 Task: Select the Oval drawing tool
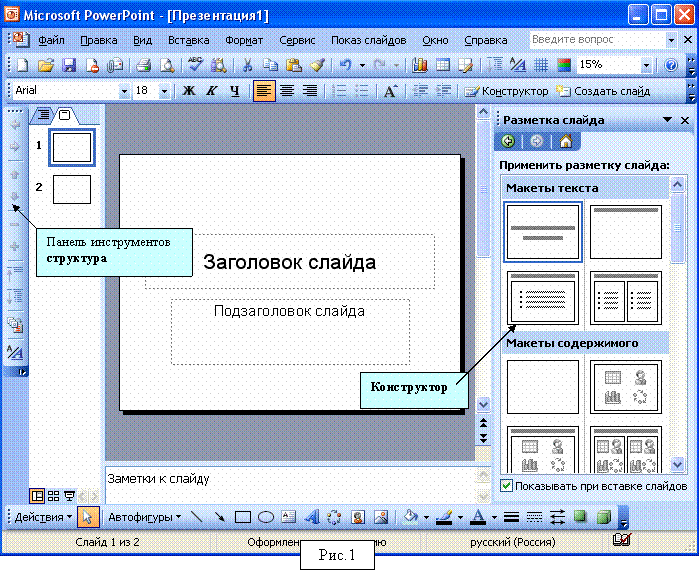[266, 517]
